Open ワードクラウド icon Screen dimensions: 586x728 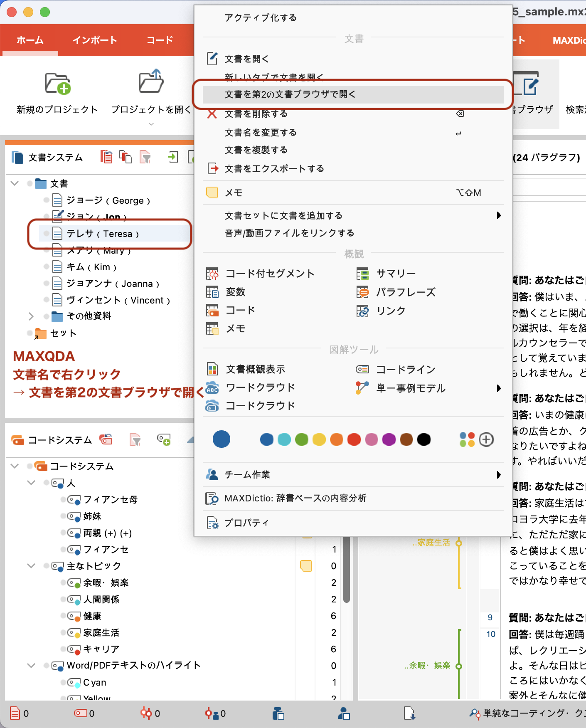(x=212, y=387)
